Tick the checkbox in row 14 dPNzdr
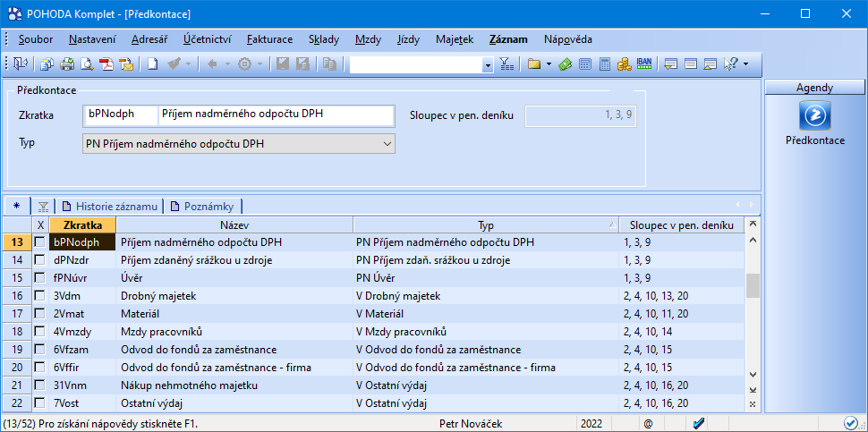The width and height of the screenshot is (868, 432). pyautogui.click(x=40, y=260)
